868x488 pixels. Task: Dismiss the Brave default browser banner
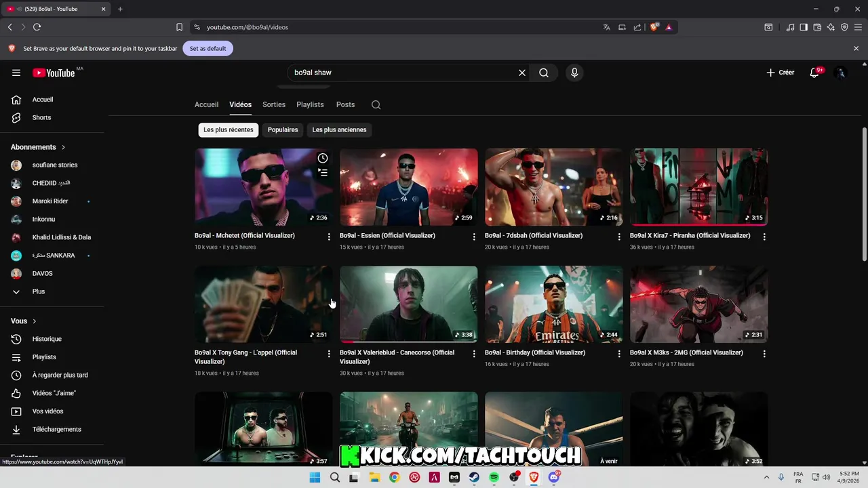pos(856,49)
